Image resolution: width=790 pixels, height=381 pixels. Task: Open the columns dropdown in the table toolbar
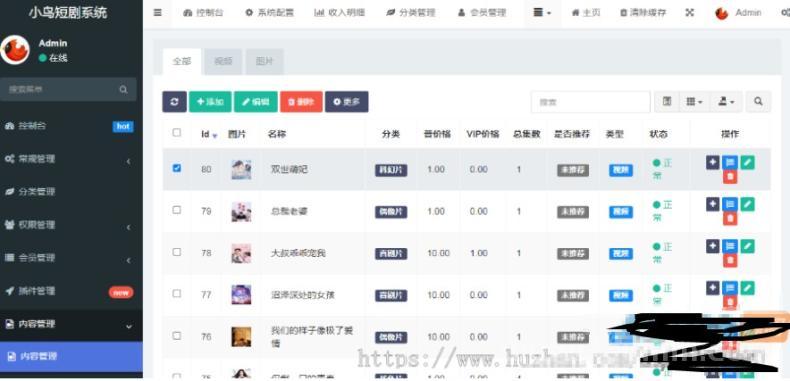[x=694, y=102]
